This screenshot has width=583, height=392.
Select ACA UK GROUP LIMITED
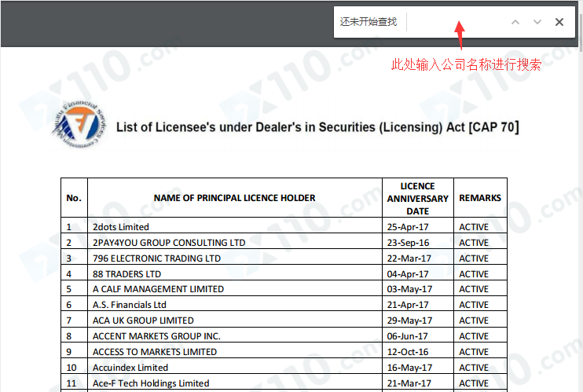143,321
